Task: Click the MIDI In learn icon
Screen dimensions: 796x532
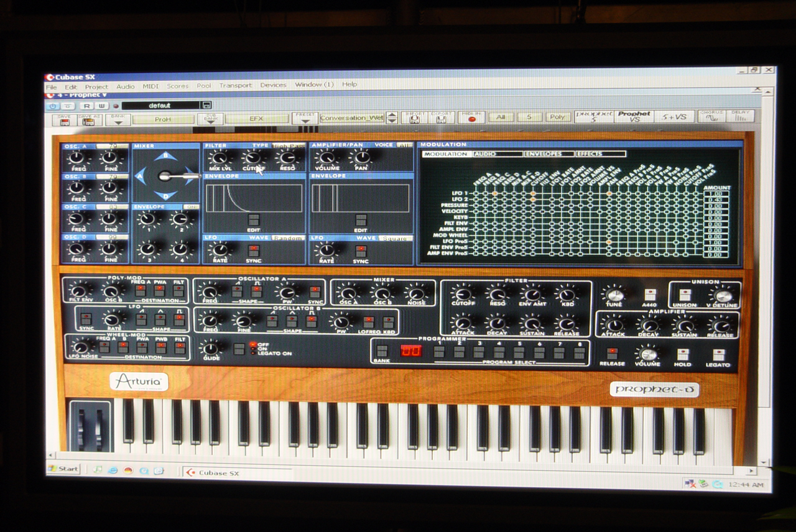Action: pos(471,117)
